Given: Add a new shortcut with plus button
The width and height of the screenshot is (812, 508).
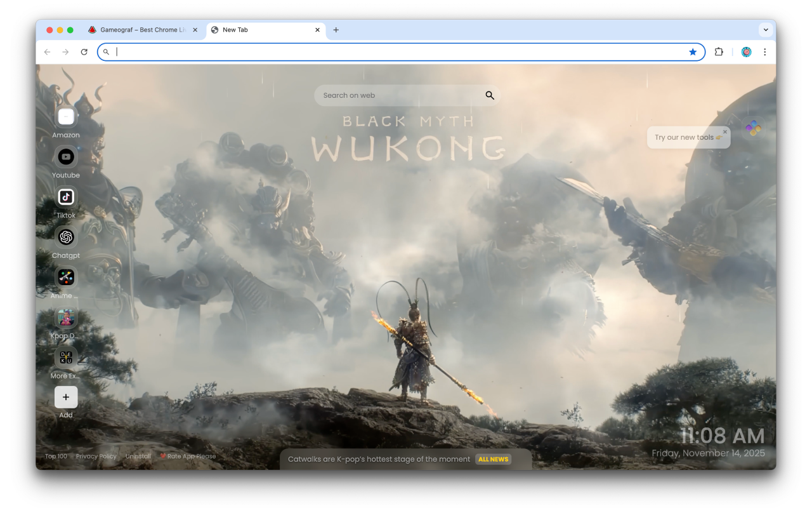Looking at the screenshot, I should point(66,397).
